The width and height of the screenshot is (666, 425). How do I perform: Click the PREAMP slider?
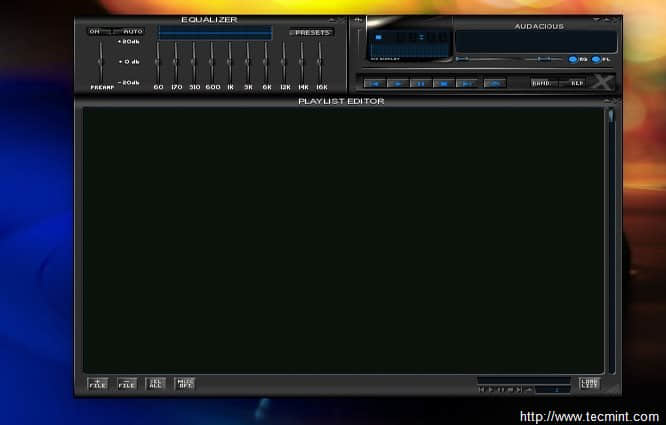(x=101, y=62)
